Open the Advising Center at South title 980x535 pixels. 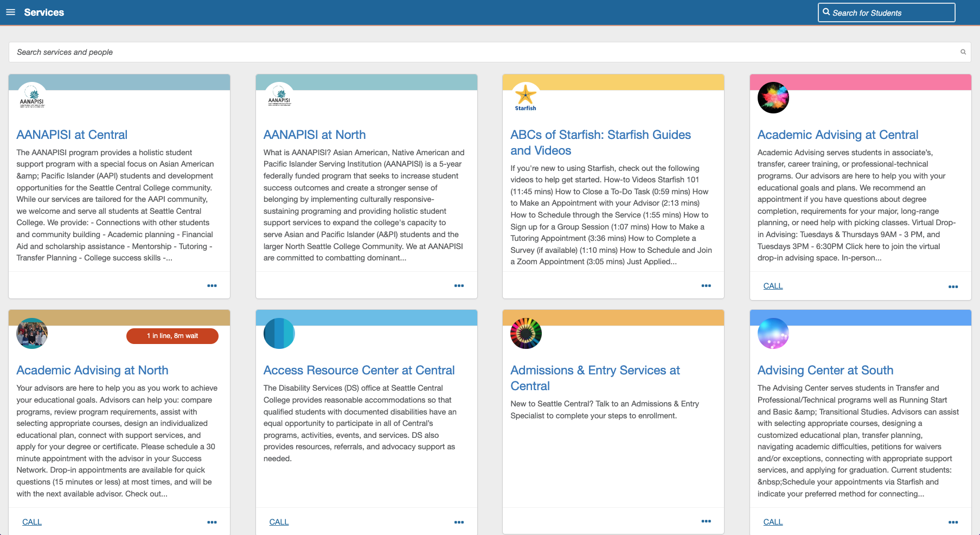pyautogui.click(x=825, y=370)
